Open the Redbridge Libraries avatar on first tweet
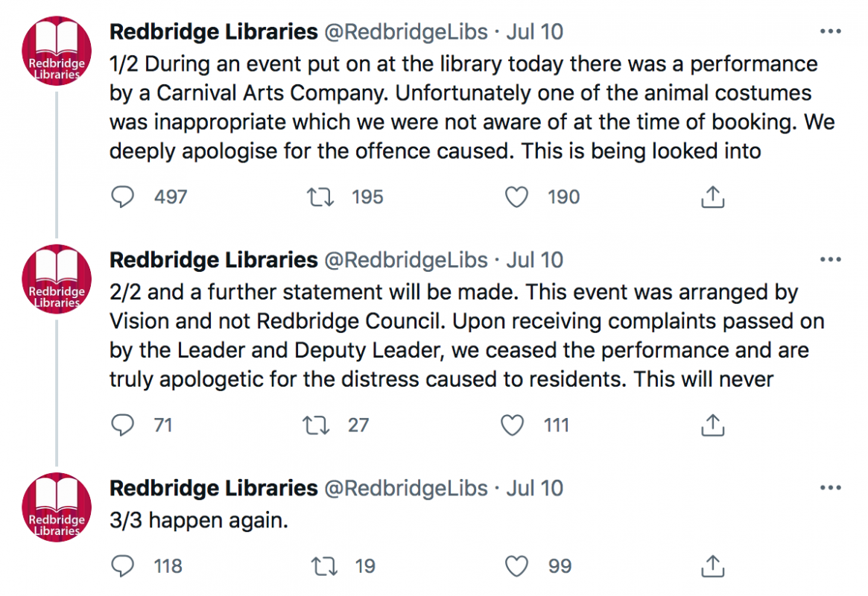Viewport: 868px width, 596px height. 57,51
